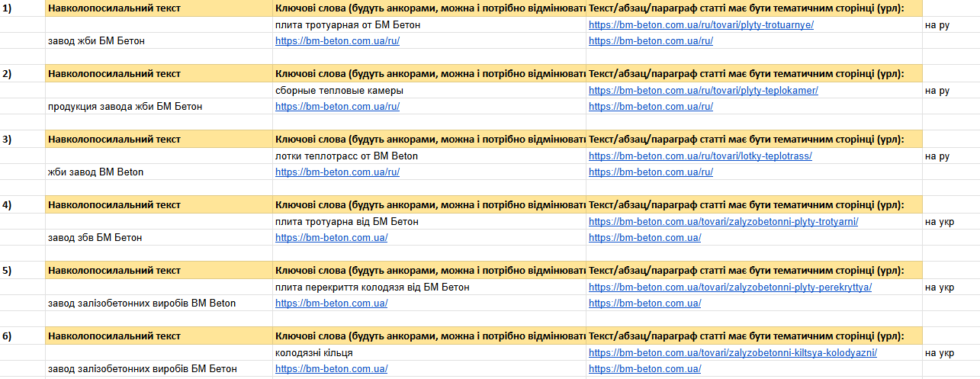Viewport: 980px width, 379px height.
Task: Click the cell 'завод збв БМ Бетон'
Action: point(159,238)
